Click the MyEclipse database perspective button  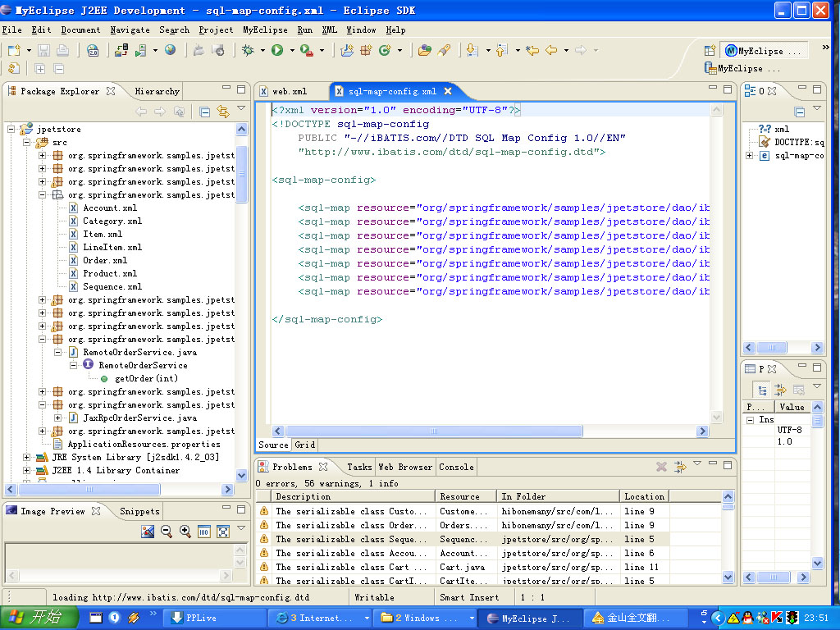tap(742, 69)
